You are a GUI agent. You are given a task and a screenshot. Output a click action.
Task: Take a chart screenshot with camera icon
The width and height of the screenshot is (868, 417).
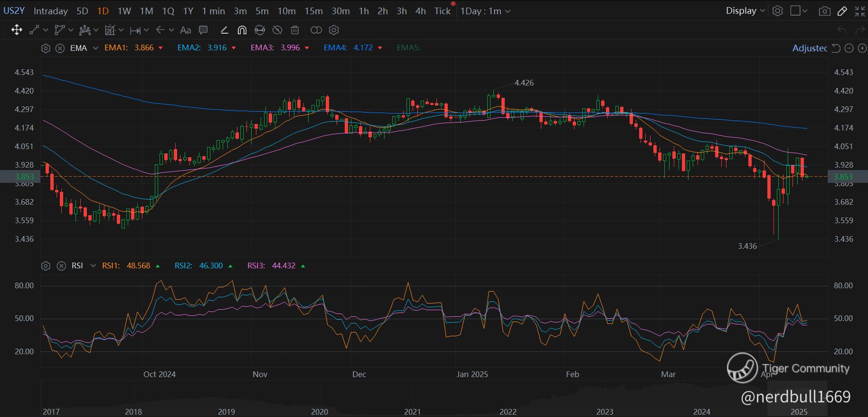(x=825, y=11)
